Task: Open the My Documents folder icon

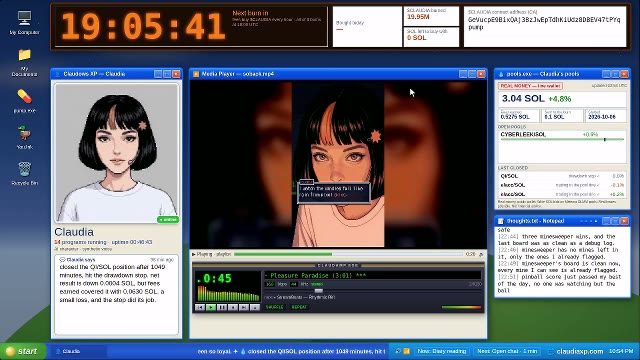Action: [24, 62]
